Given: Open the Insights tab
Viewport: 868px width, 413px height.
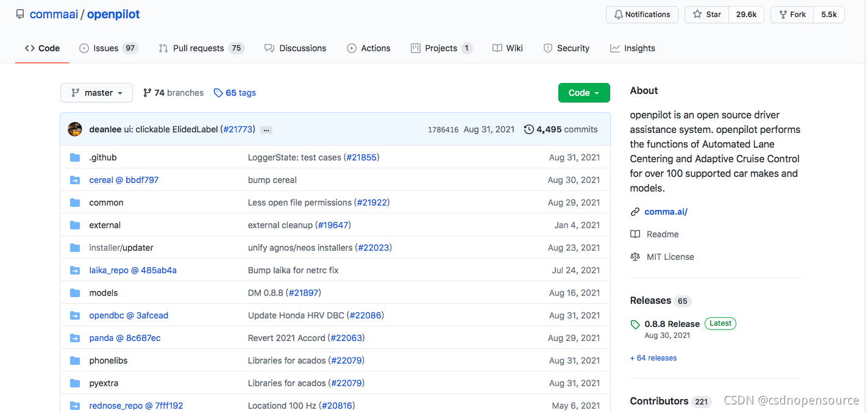Looking at the screenshot, I should (x=632, y=48).
